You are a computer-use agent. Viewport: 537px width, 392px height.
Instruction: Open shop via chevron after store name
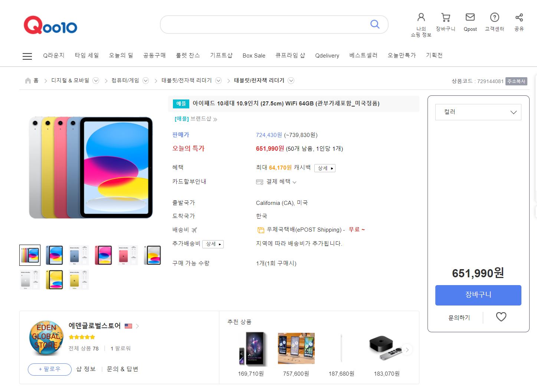tap(137, 326)
